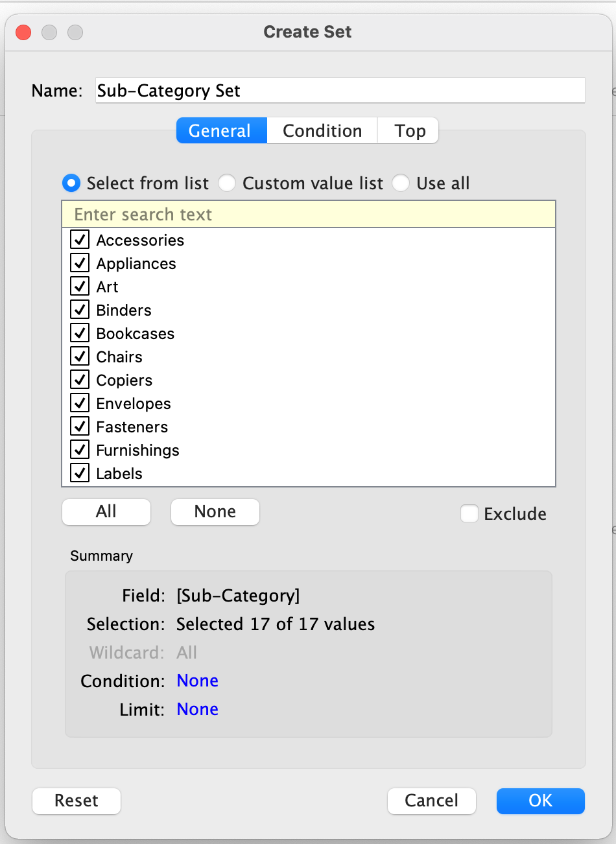Deselect Copiers in the list
Screen dimensions: 616x844
(x=80, y=380)
